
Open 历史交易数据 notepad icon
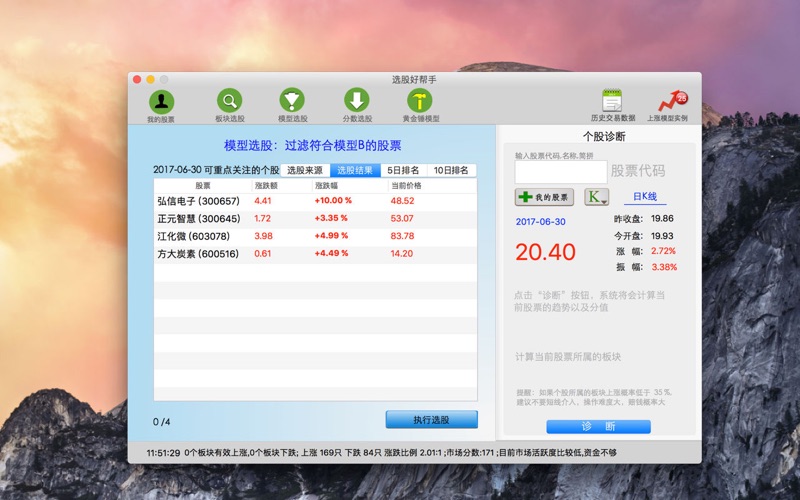tap(612, 101)
